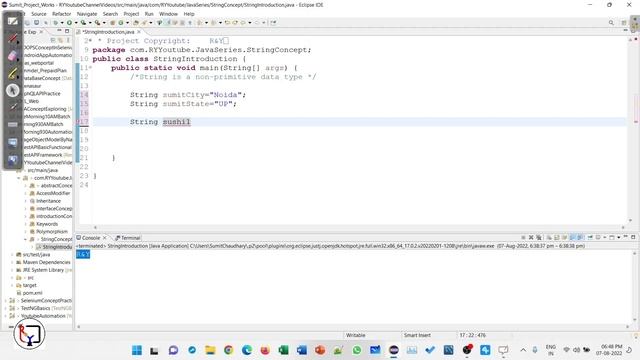The image size is (640, 360).
Task: Open the Search menu
Action: tap(110, 14)
